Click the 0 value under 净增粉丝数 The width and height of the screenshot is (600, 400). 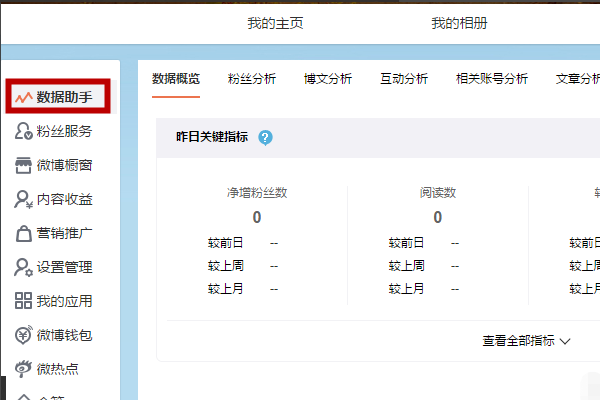pos(257,217)
